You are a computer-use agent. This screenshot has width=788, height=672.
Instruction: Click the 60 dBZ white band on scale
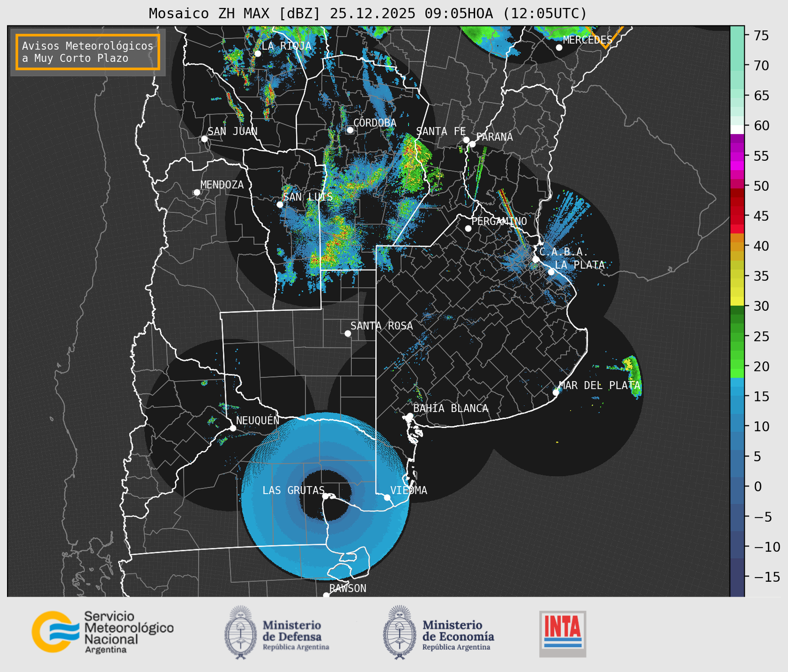[737, 129]
